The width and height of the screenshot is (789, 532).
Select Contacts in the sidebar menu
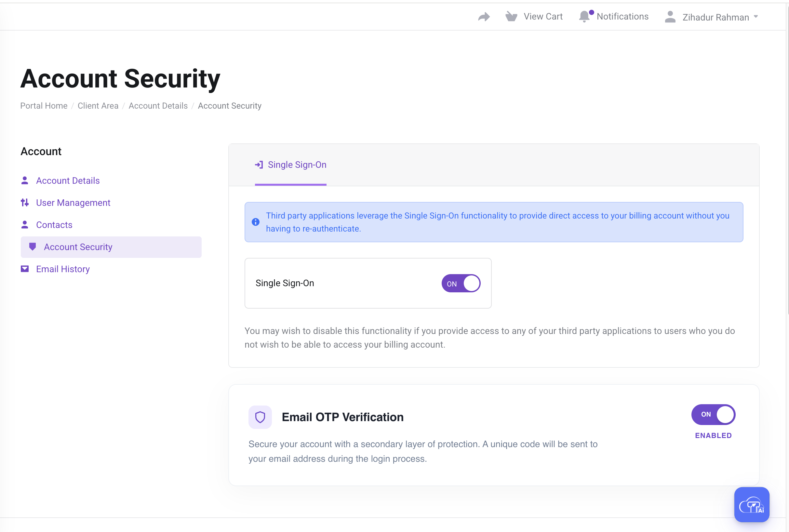[x=54, y=225]
